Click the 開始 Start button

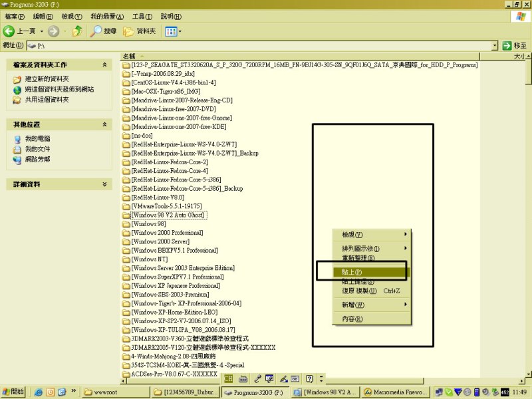[13, 392]
